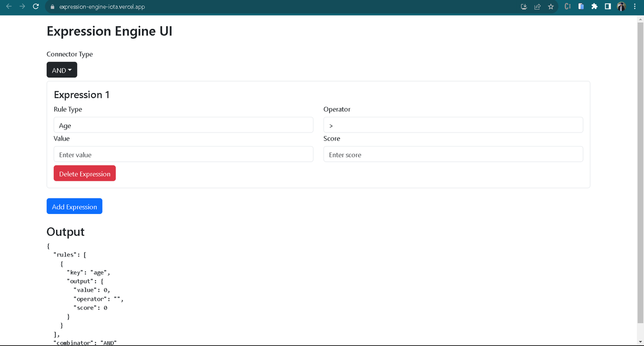Click the "key": "age" line in output
This screenshot has width=644, height=346.
click(89, 272)
